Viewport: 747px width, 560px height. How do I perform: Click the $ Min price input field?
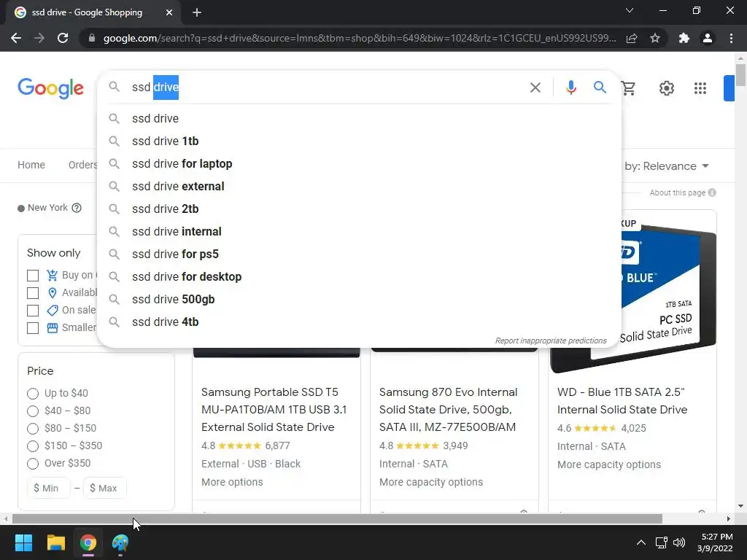(49, 488)
